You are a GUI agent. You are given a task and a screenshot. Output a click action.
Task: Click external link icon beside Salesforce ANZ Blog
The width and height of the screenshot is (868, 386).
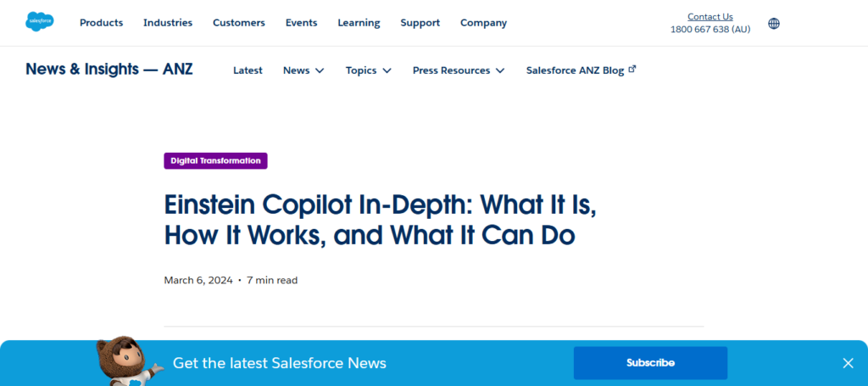coord(632,70)
